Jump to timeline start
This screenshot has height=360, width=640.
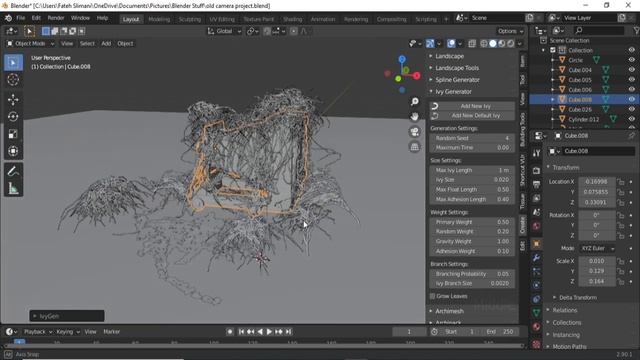pyautogui.click(x=241, y=332)
